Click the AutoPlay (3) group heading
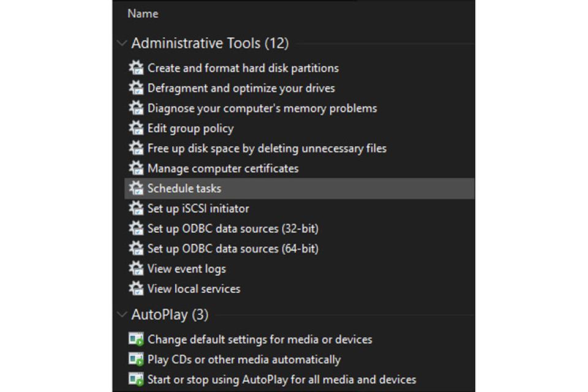This screenshot has width=588, height=392. (x=170, y=314)
